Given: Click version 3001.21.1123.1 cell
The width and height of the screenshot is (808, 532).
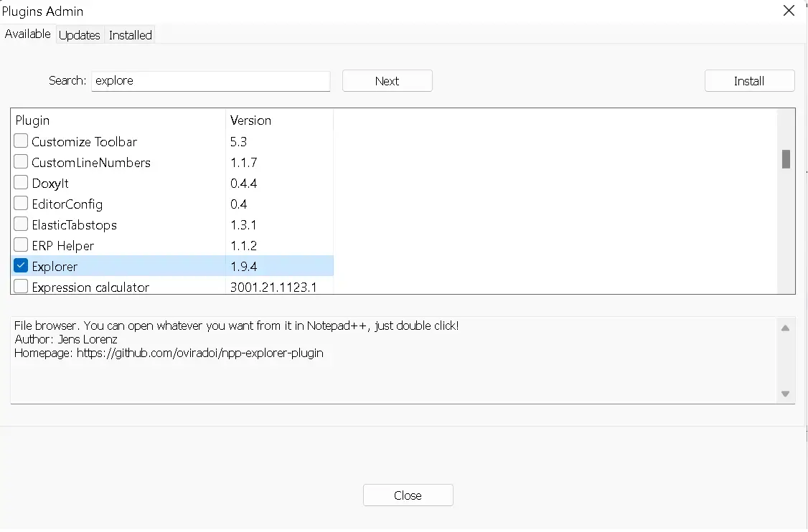Looking at the screenshot, I should [273, 287].
